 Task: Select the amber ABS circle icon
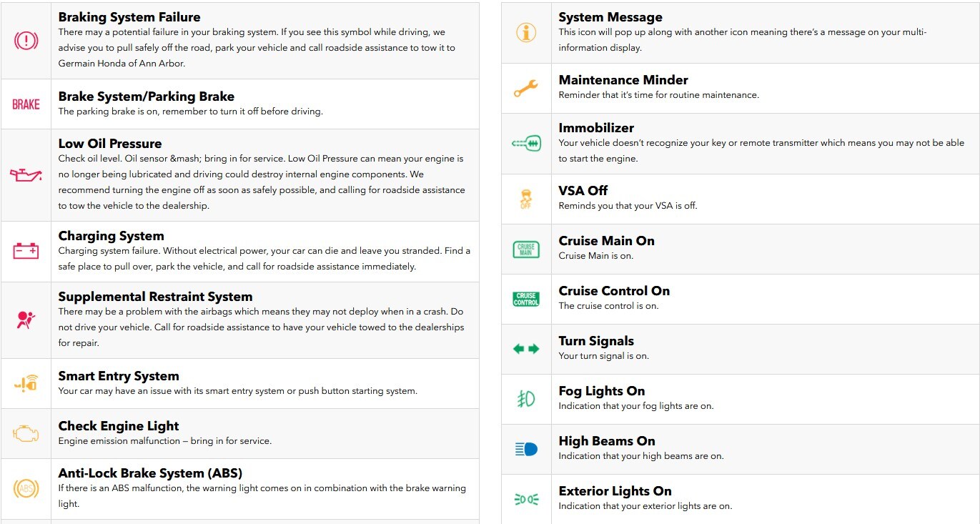(26, 489)
